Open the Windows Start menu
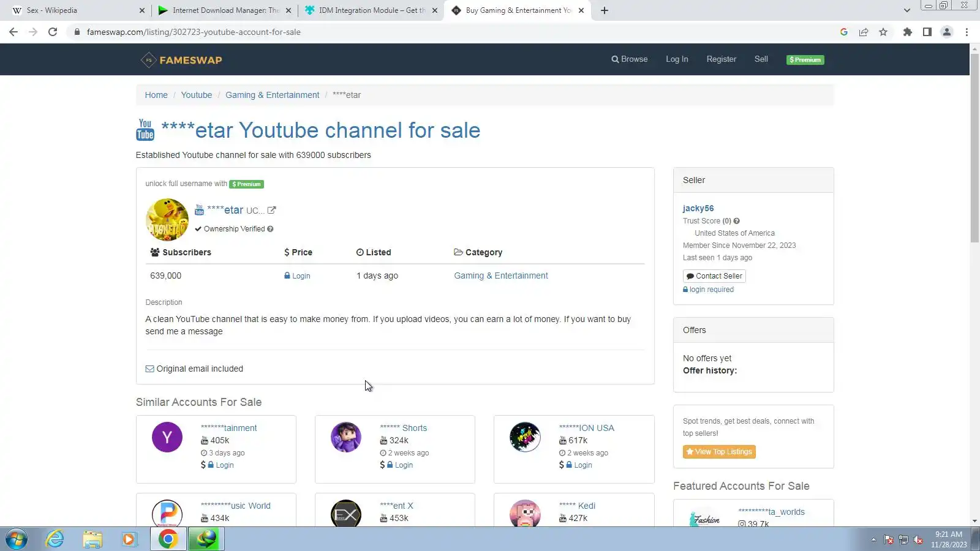Screen dimensions: 980x551 (x=17, y=539)
